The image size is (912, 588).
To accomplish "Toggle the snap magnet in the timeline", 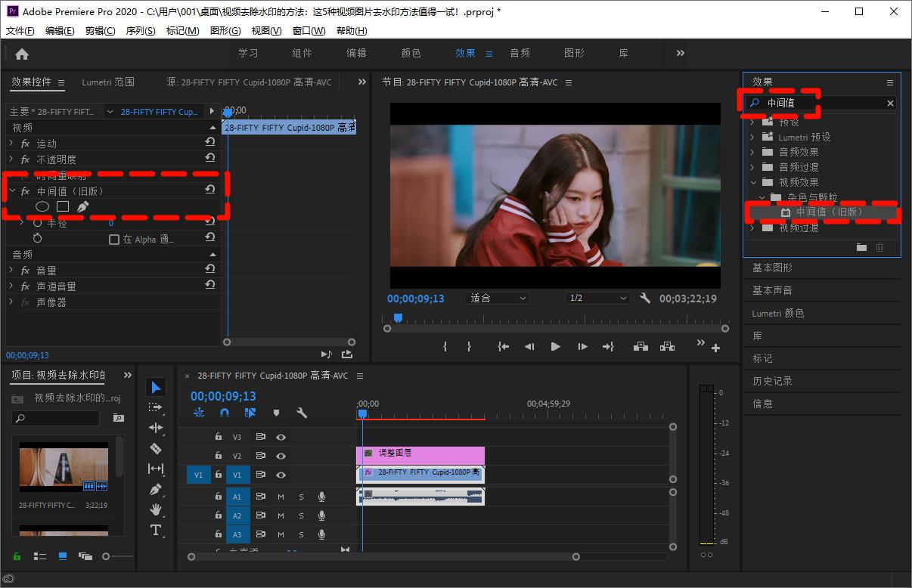I will (x=225, y=413).
